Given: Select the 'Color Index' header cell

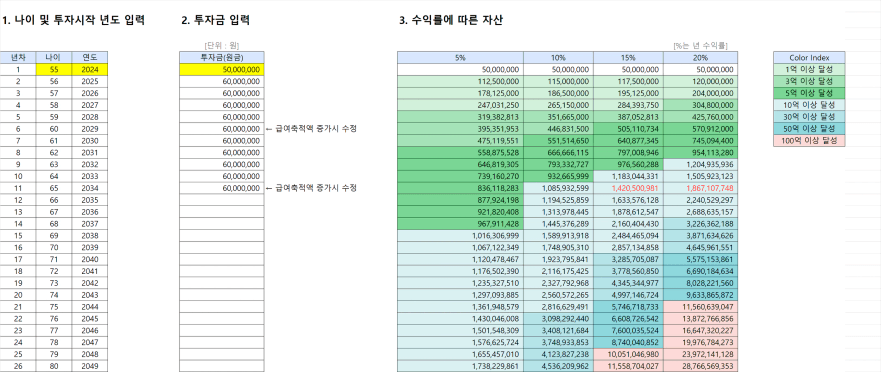Looking at the screenshot, I should [x=809, y=57].
